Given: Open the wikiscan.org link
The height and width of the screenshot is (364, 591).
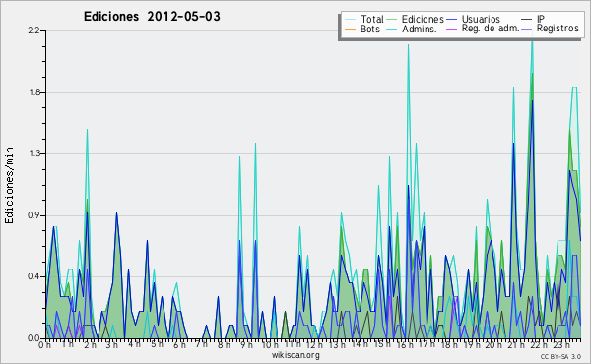Looking at the screenshot, I should coord(295,355).
